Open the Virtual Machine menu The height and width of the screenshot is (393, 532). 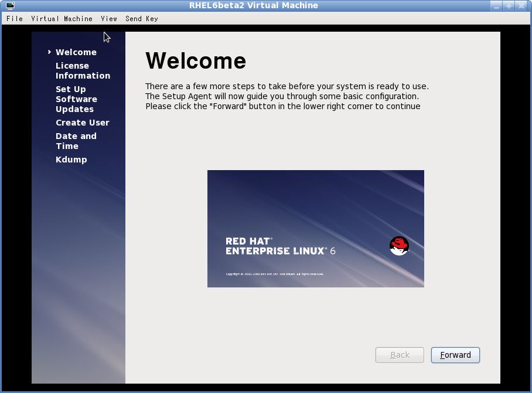click(x=62, y=19)
